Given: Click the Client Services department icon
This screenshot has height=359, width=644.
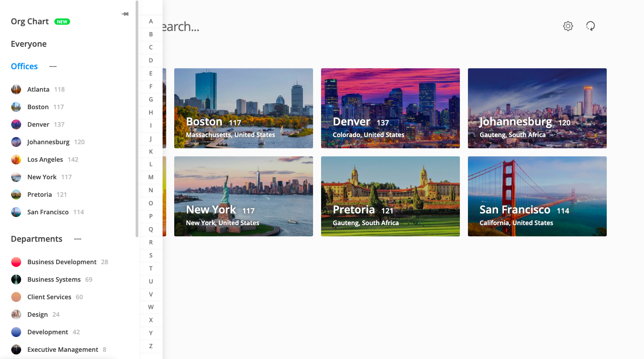Looking at the screenshot, I should click(x=16, y=297).
